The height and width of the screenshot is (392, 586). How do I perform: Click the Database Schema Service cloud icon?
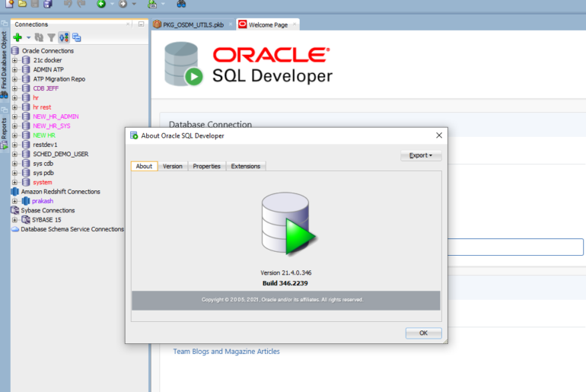click(x=15, y=229)
